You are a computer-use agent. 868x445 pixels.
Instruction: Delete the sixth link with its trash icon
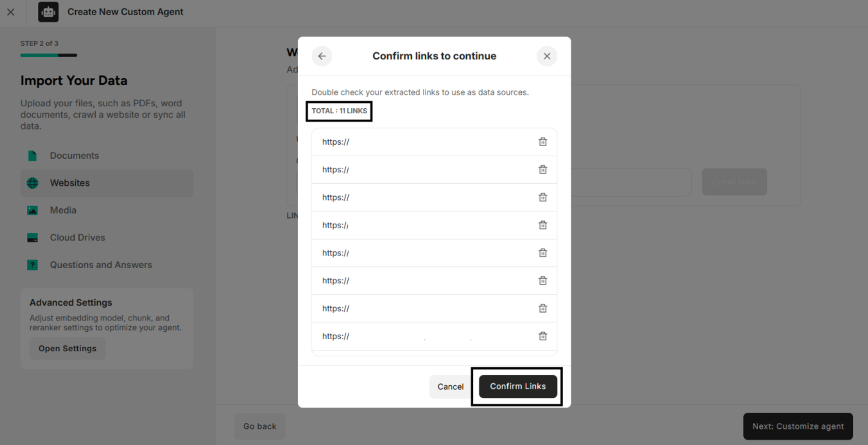[542, 280]
